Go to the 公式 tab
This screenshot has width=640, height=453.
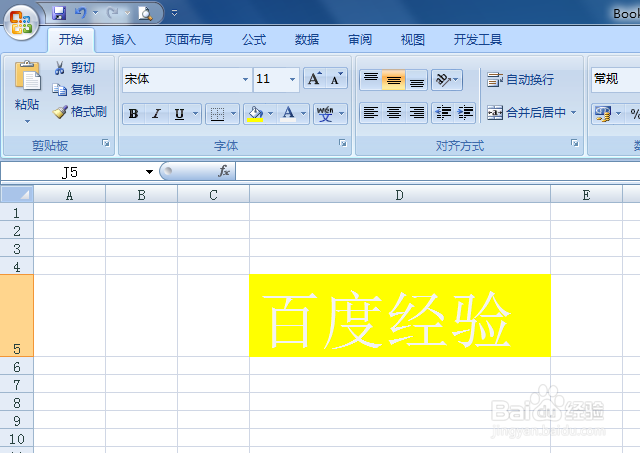pyautogui.click(x=254, y=40)
